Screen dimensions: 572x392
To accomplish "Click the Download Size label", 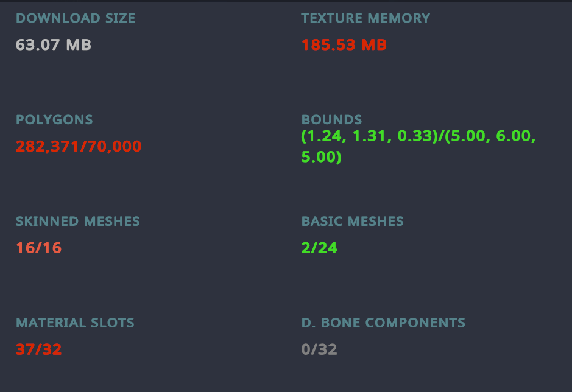I will pyautogui.click(x=76, y=18).
